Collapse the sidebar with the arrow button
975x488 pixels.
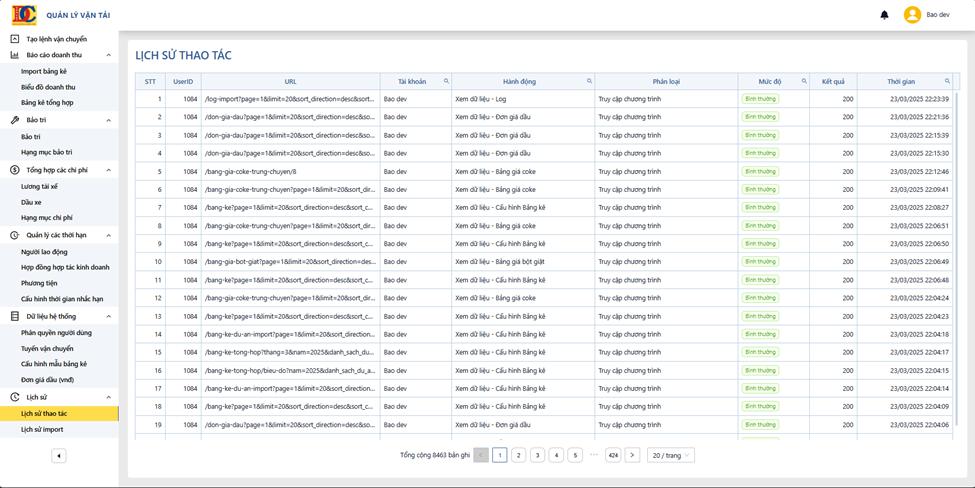[x=58, y=456]
